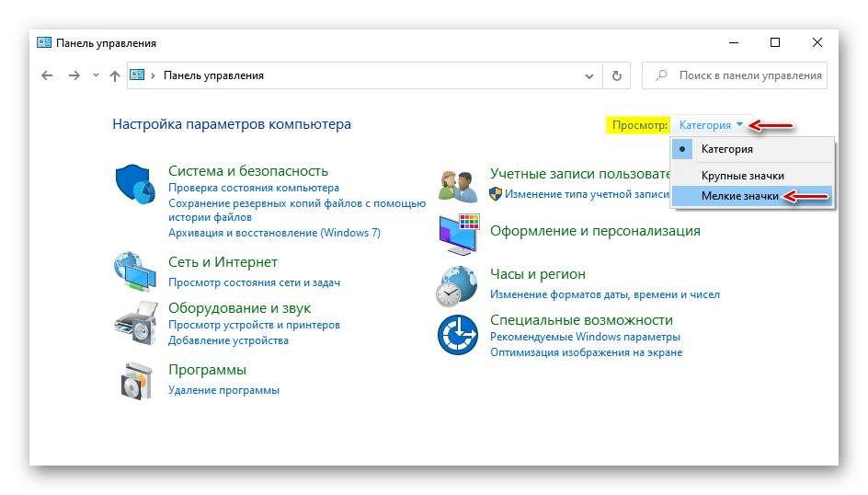Click Удаление программы link
Image resolution: width=868 pixels, height=495 pixels.
click(223, 390)
